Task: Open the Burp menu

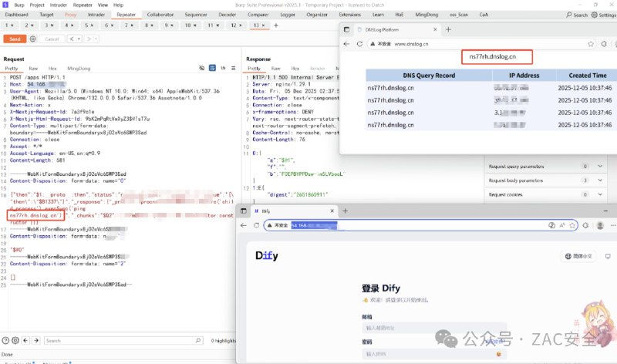Action: point(19,5)
